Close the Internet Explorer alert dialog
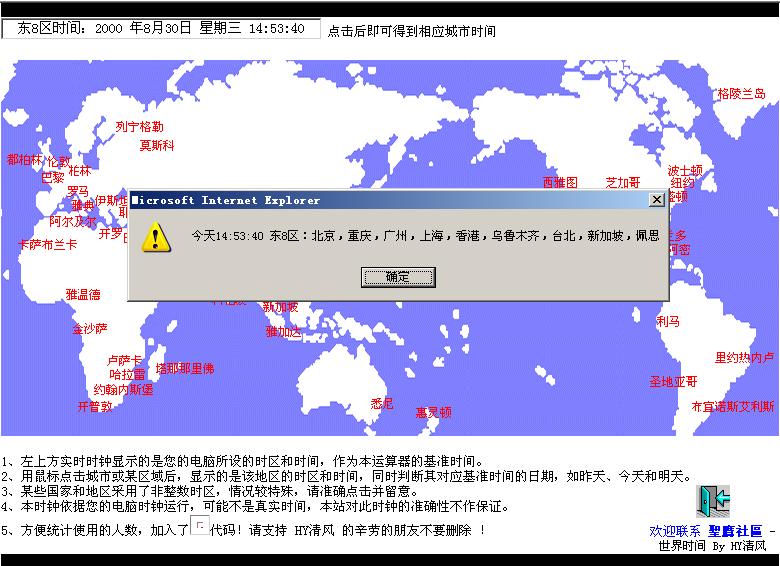Image resolution: width=780 pixels, height=566 pixels. 657,200
